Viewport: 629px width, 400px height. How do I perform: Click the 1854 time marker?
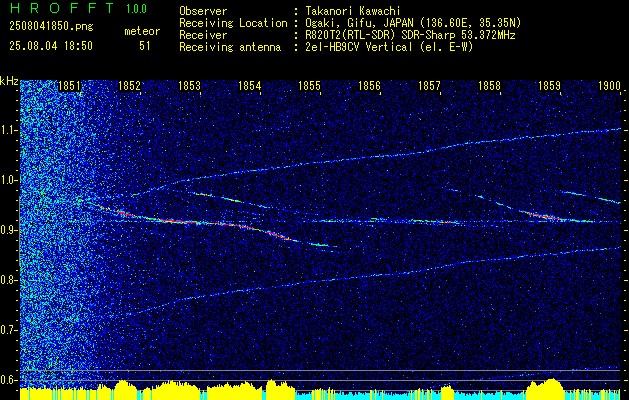point(250,86)
